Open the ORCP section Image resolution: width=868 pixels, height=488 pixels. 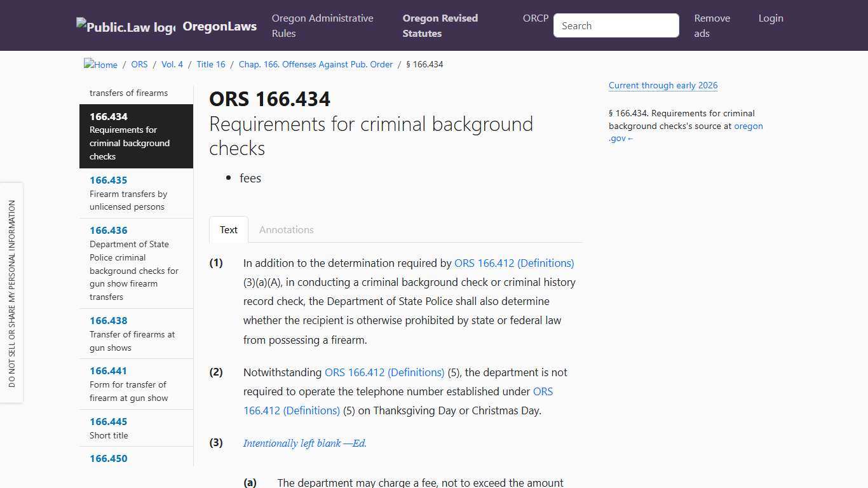pyautogui.click(x=535, y=18)
